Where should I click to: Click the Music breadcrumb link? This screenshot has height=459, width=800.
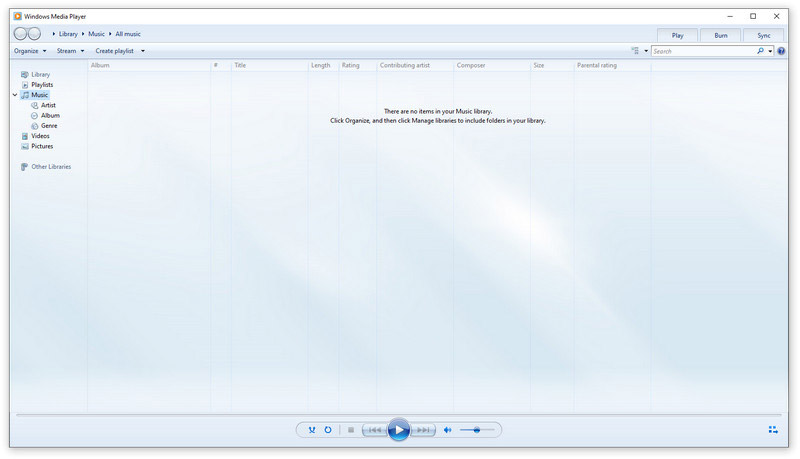pos(96,34)
